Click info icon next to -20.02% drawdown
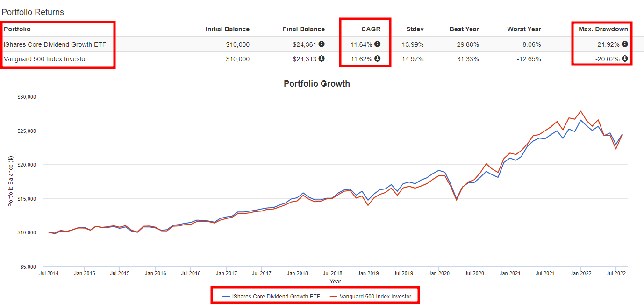644x305 pixels. [625, 59]
